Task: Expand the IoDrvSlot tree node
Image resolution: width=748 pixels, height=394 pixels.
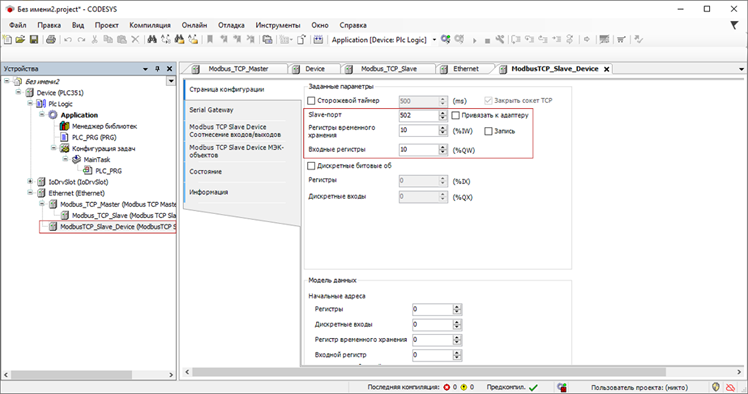Action: pos(30,181)
